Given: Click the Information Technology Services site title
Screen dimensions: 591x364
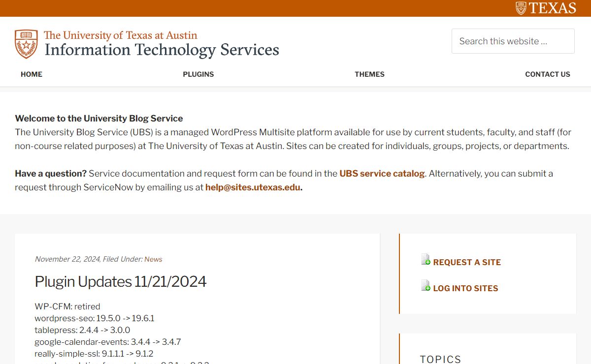Looking at the screenshot, I should [162, 50].
